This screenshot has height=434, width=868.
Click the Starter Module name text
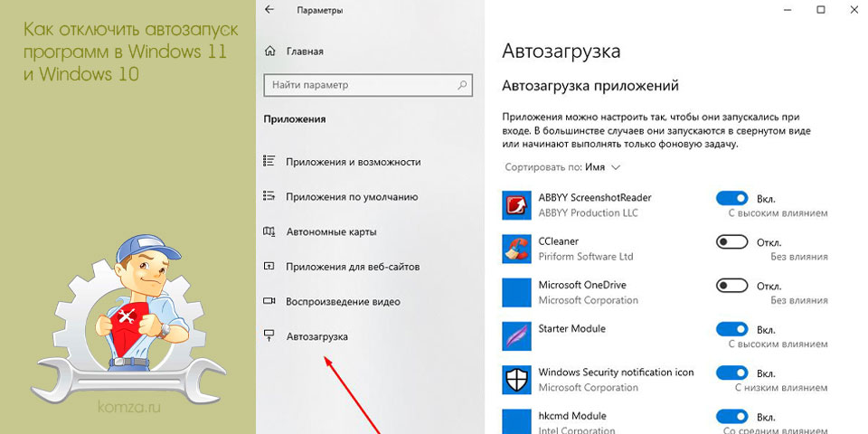tap(571, 329)
